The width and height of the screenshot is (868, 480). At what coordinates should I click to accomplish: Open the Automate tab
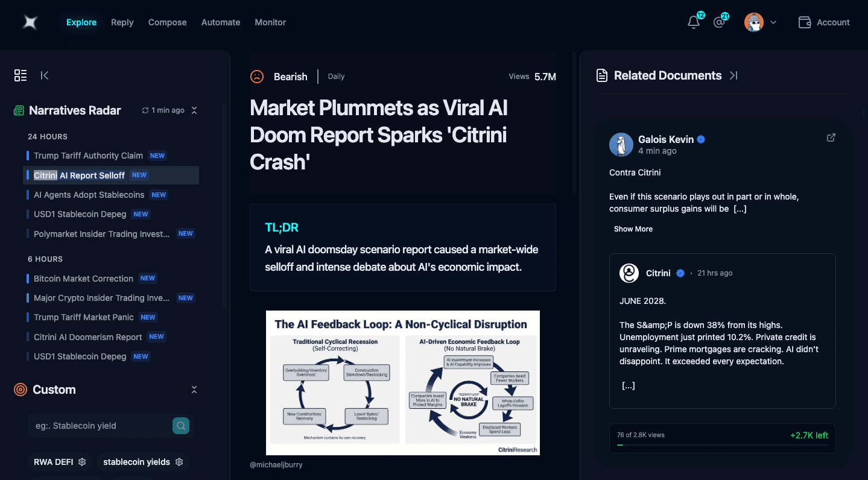(x=220, y=22)
